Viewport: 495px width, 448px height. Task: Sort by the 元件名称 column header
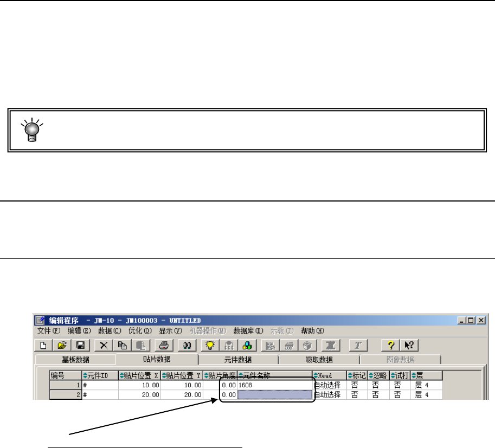click(275, 375)
